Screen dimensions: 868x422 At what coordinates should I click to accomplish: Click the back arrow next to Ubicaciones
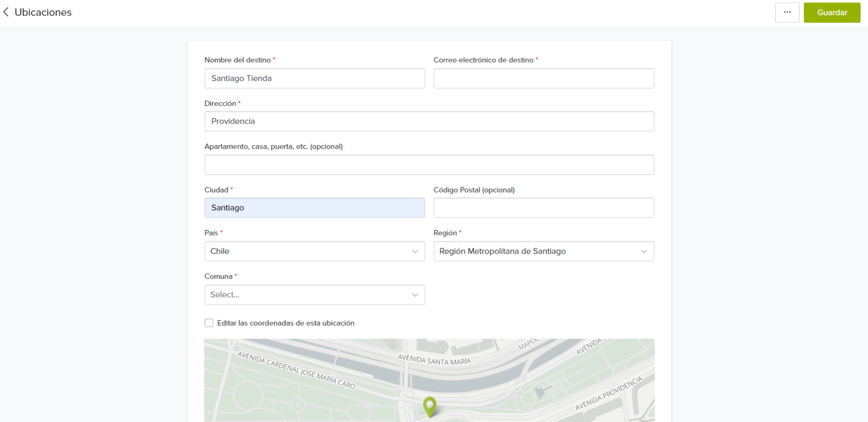click(6, 12)
